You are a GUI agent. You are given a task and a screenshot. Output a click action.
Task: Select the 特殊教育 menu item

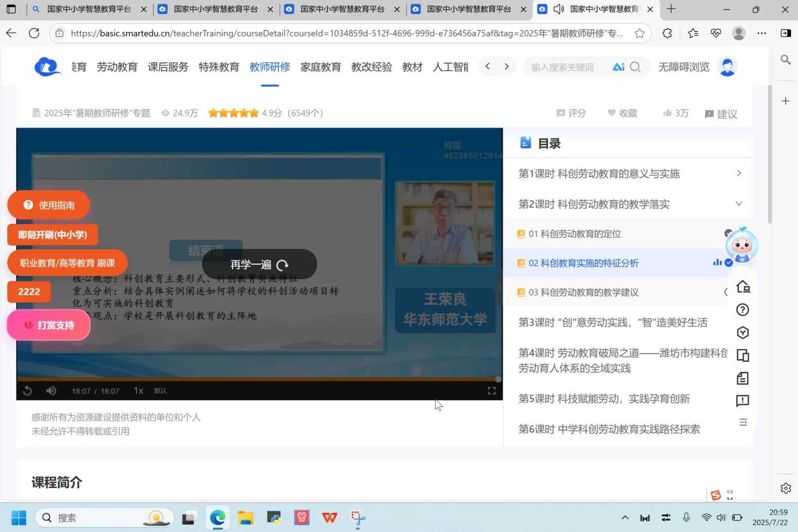tap(219, 67)
